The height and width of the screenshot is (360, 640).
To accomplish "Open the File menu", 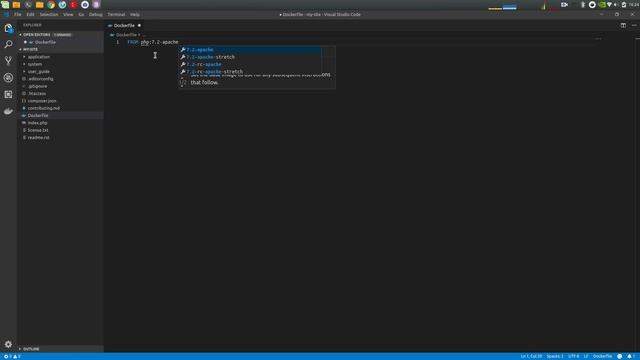I will pos(18,14).
